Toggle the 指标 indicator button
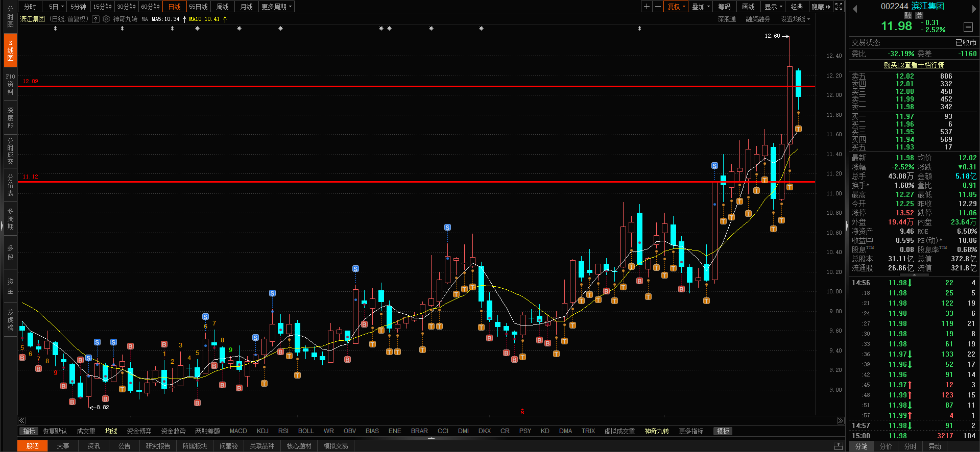The height and width of the screenshot is (452, 980). coord(29,431)
